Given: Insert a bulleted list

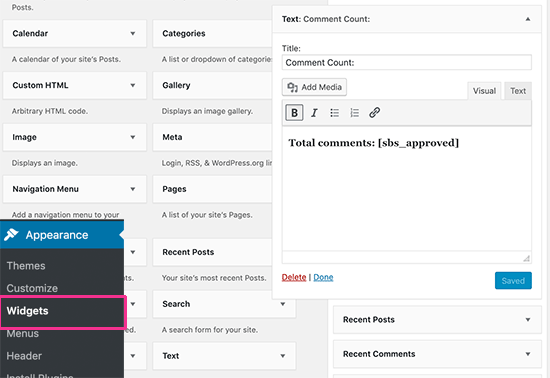Looking at the screenshot, I should pyautogui.click(x=334, y=113).
